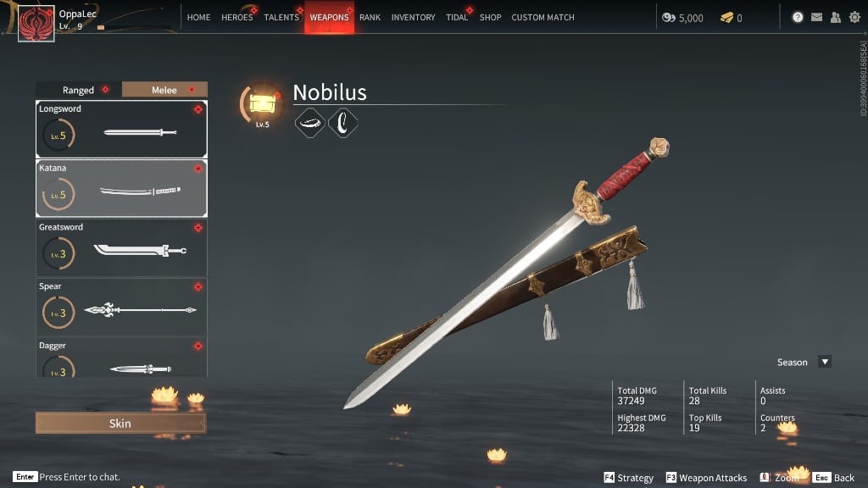Switch to the Melee weapons tab
868x488 pixels.
164,90
